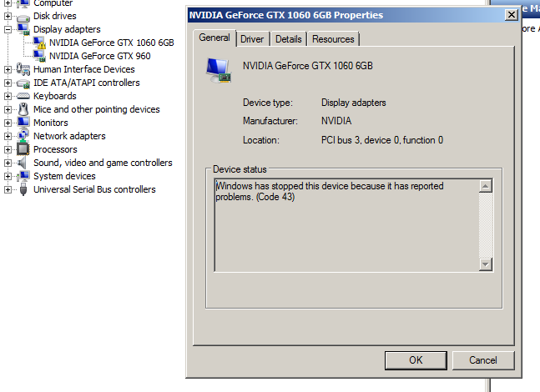This screenshot has height=392, width=540.
Task: Click the Cancel button
Action: click(x=482, y=360)
